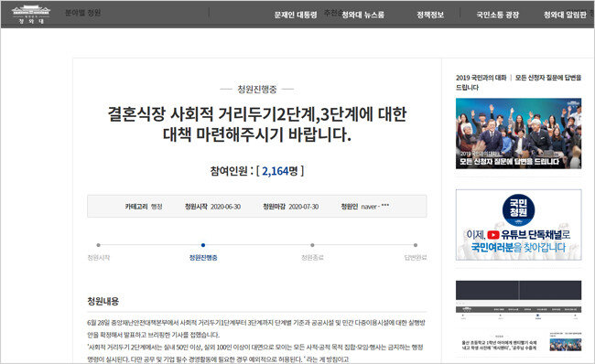The image size is (595, 364).
Task: Click the 청원시작 2020-06-30 date
Action: click(x=212, y=207)
